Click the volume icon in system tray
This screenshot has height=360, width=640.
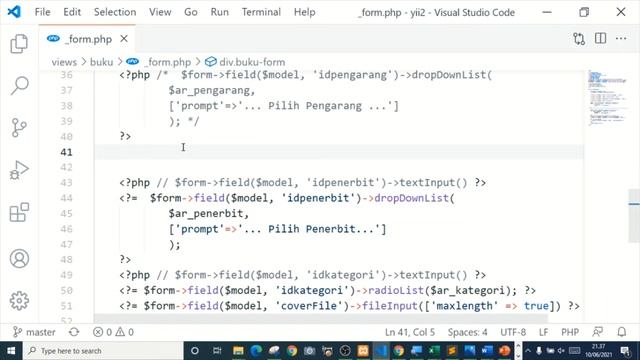pyautogui.click(x=561, y=351)
